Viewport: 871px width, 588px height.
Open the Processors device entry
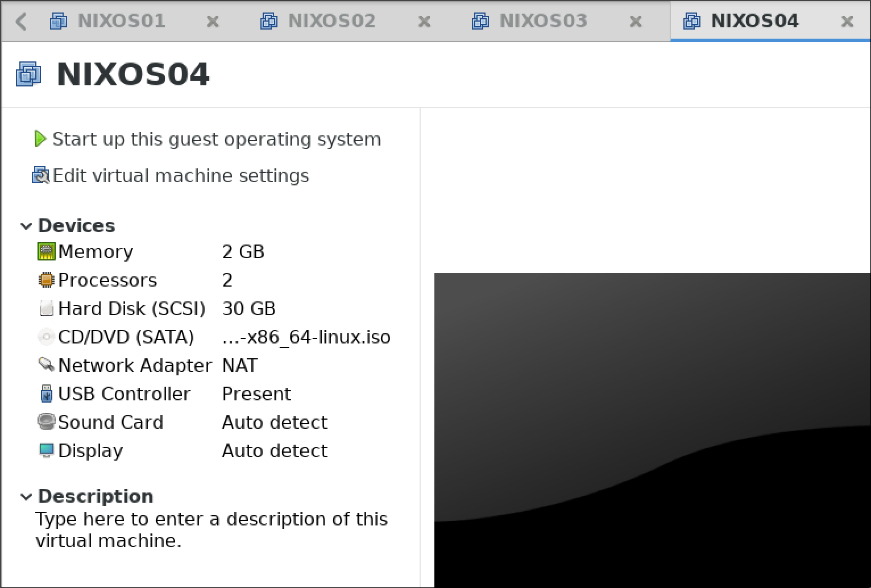coord(107,280)
